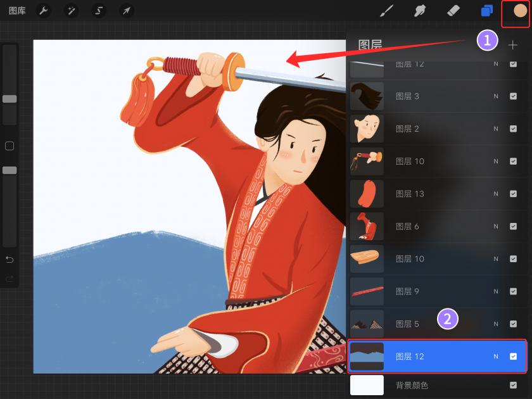Select the Smudge tool
The height and width of the screenshot is (399, 532).
(420, 11)
